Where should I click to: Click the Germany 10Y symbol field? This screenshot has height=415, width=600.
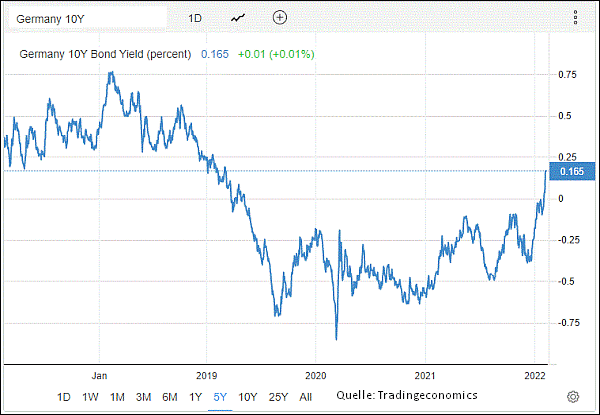(x=88, y=19)
